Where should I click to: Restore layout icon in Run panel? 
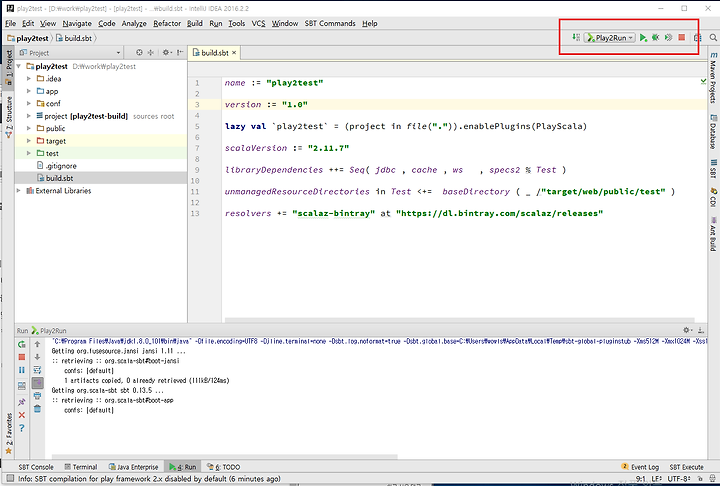22,386
